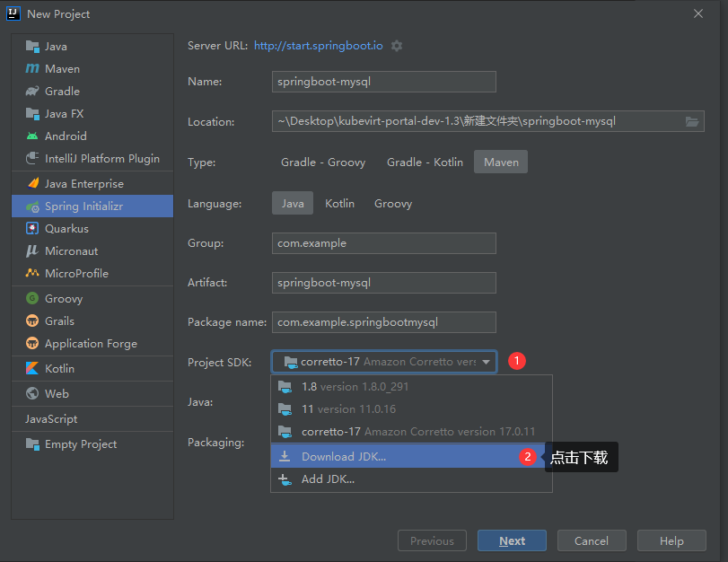This screenshot has height=562, width=728.
Task: Close the New Project dialog
Action: coord(697,14)
